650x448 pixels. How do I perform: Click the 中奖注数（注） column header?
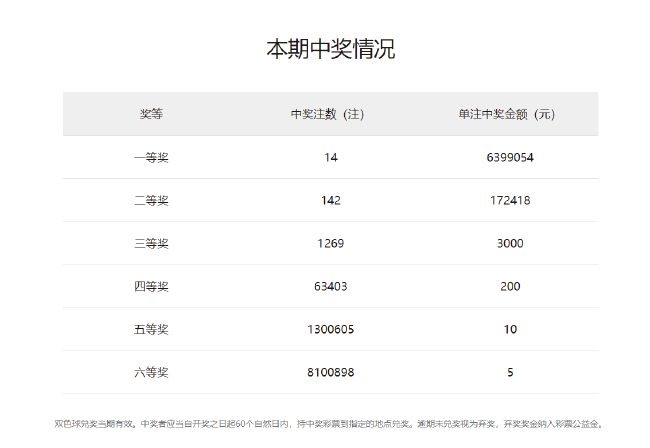click(331, 114)
